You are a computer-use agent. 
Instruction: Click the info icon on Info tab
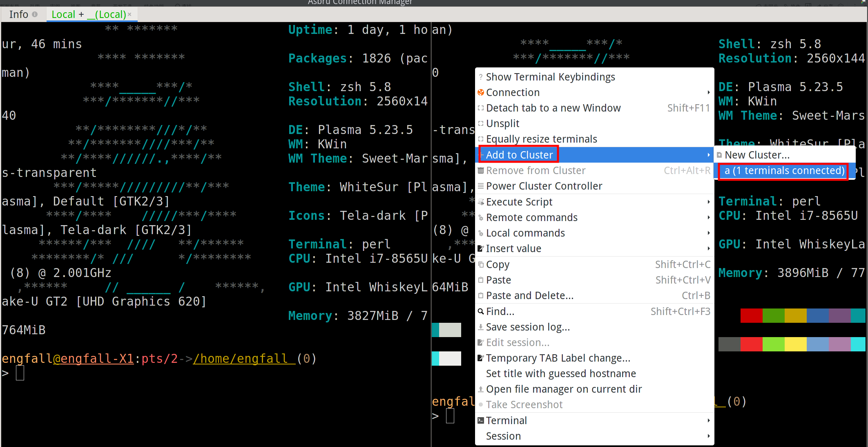point(35,14)
